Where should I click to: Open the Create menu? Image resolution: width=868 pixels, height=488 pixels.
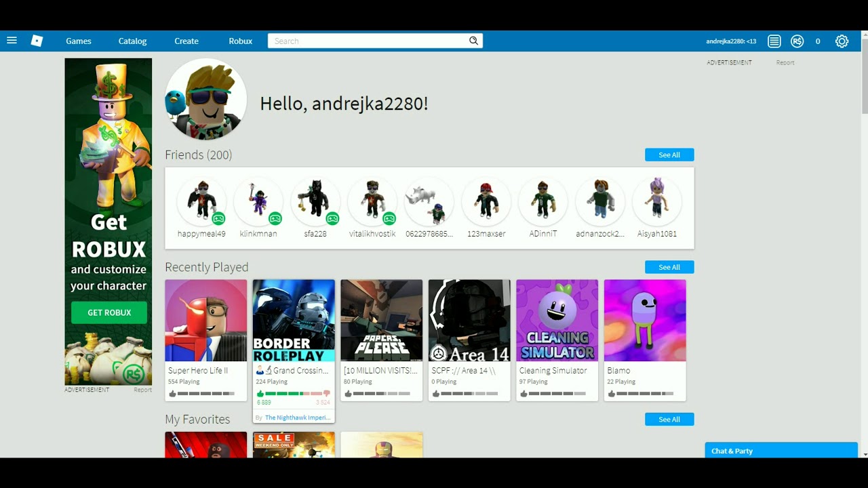(x=186, y=41)
